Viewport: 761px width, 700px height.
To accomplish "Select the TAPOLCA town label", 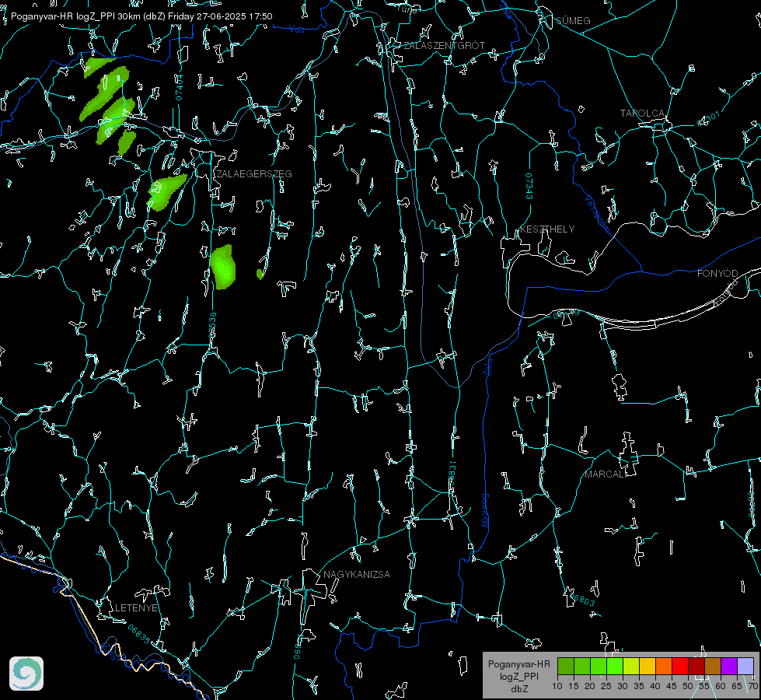I will 642,114.
